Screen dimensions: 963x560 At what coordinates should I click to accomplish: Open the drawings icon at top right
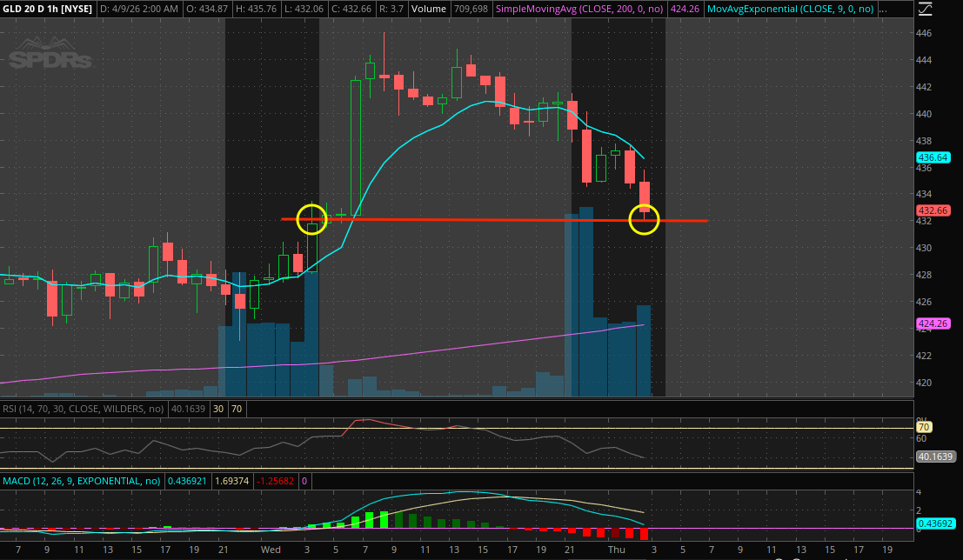click(x=925, y=9)
